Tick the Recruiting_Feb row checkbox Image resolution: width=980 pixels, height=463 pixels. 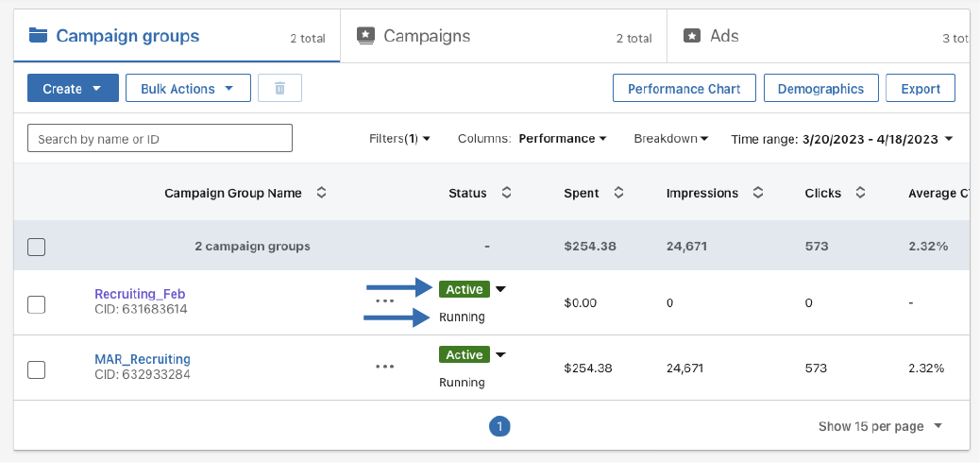click(36, 304)
